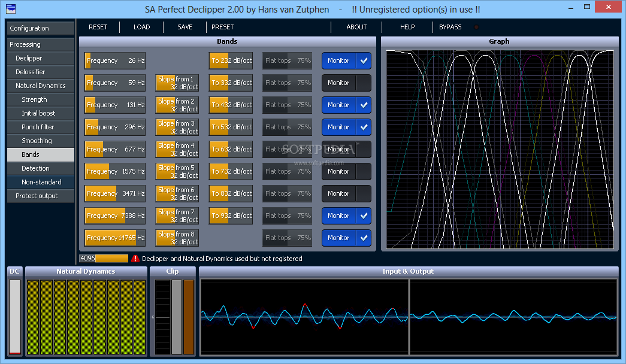Click the 'Bands' panel header

[x=228, y=41]
